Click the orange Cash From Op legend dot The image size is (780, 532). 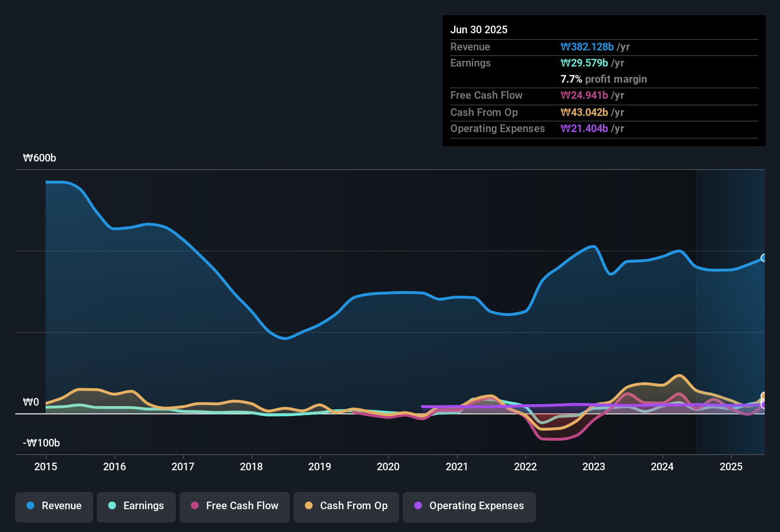click(308, 506)
